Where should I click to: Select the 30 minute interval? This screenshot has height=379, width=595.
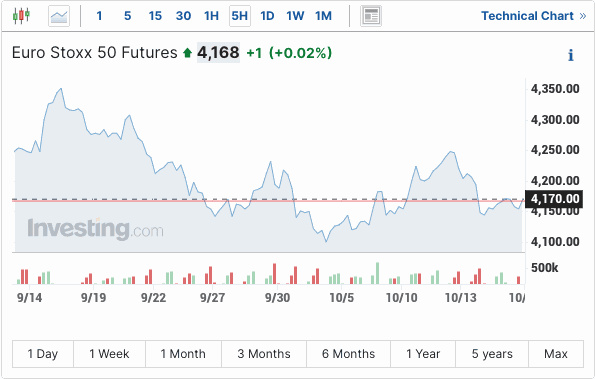click(x=183, y=16)
